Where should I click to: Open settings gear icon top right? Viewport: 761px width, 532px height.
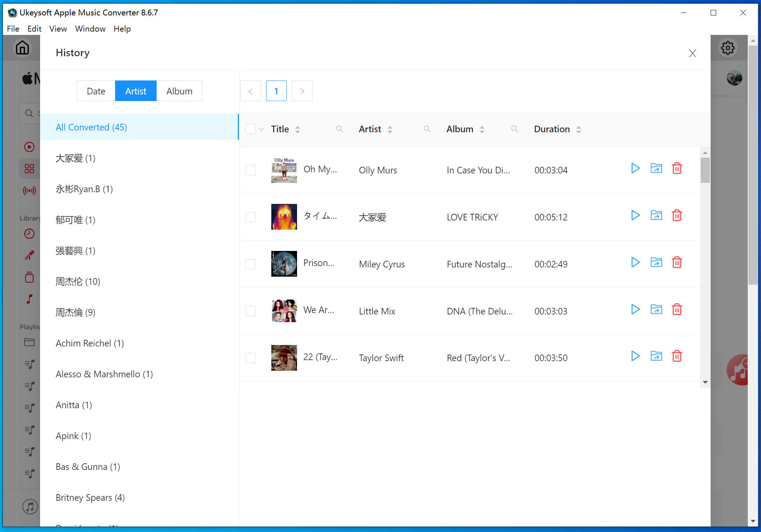pos(727,48)
